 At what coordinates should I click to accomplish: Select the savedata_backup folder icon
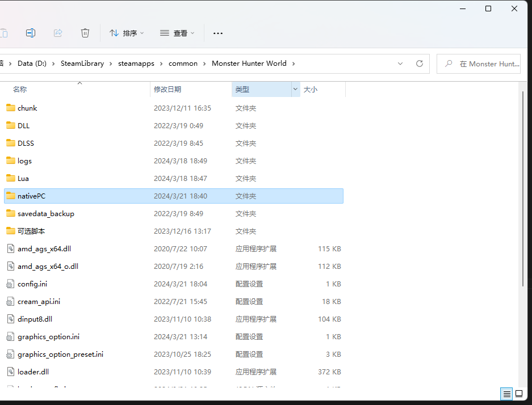coord(11,213)
